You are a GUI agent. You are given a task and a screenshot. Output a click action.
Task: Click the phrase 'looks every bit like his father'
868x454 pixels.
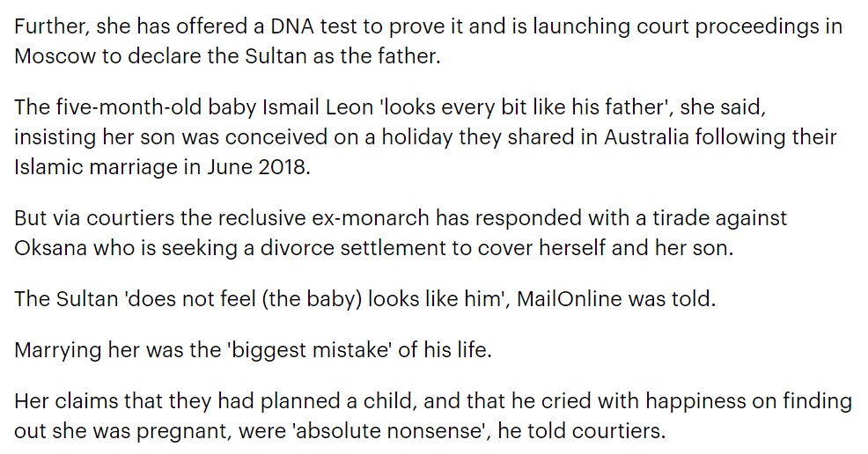click(523, 107)
